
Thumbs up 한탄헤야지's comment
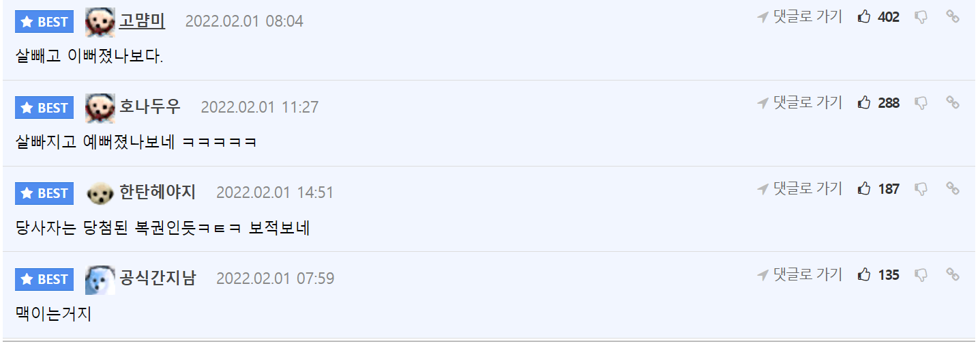point(865,188)
